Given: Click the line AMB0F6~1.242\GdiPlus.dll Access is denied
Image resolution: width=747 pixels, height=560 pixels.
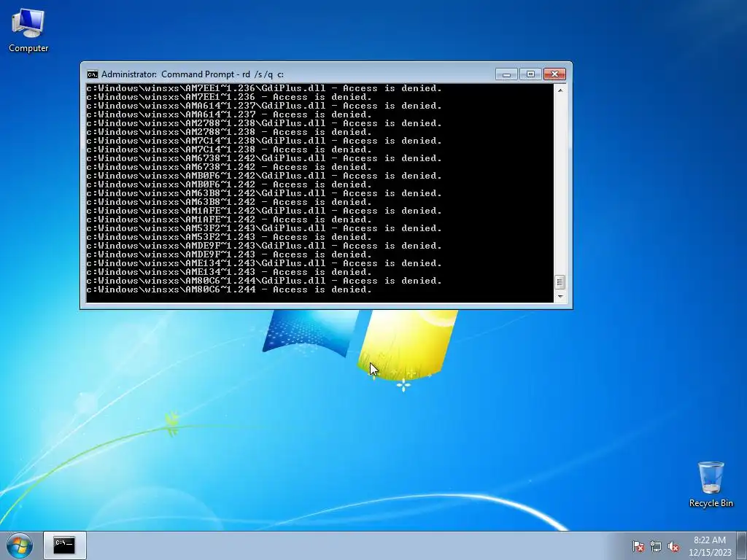Looking at the screenshot, I should tap(264, 176).
